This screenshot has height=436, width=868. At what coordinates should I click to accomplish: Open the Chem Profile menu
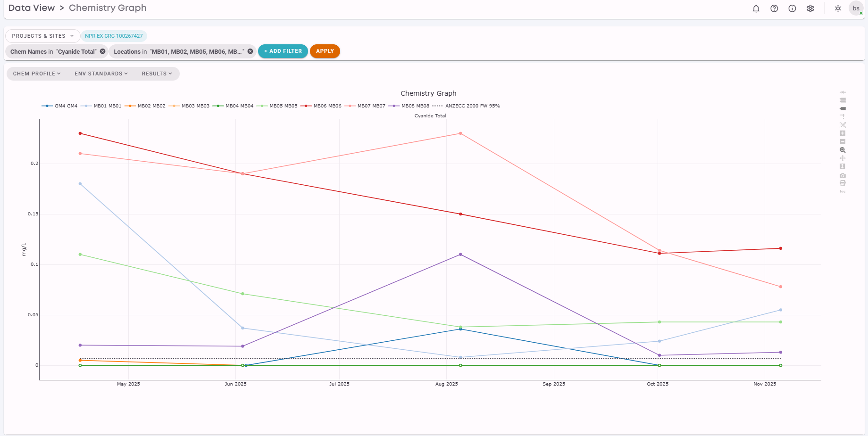(x=37, y=74)
